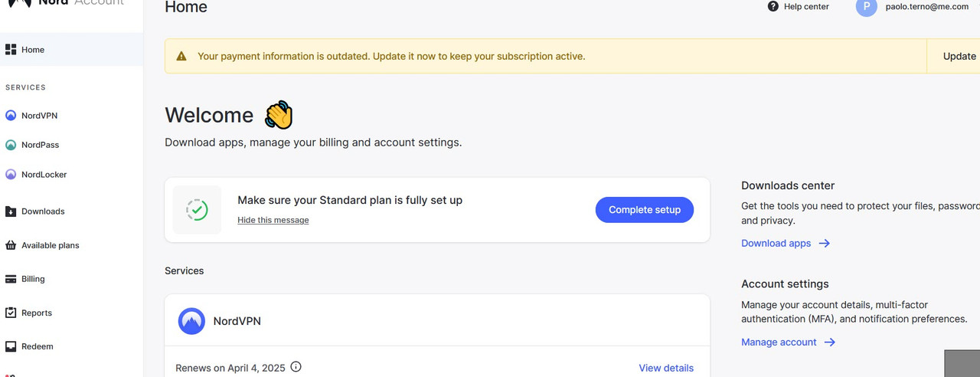
Task: Click the Downloads folder icon
Action: (11, 211)
